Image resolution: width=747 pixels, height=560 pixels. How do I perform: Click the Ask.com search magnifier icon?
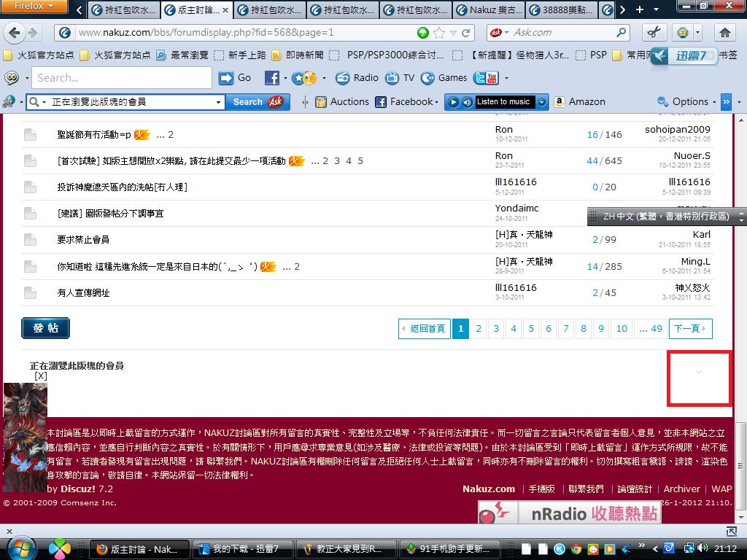tap(621, 32)
